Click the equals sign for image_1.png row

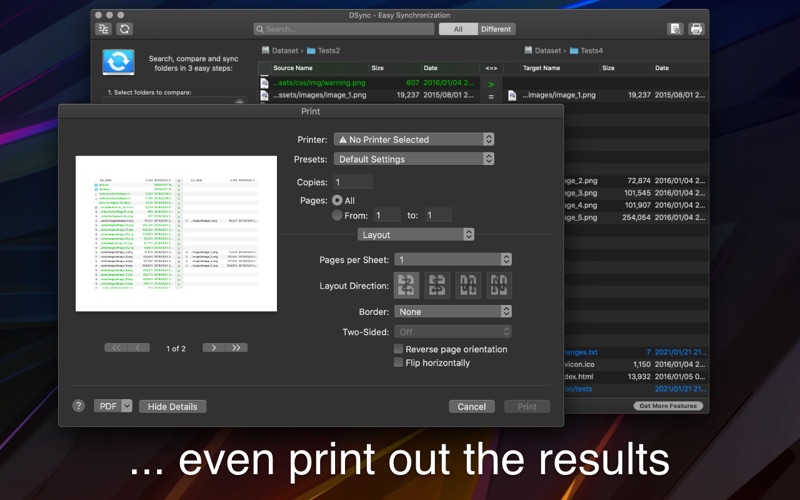pyautogui.click(x=491, y=96)
